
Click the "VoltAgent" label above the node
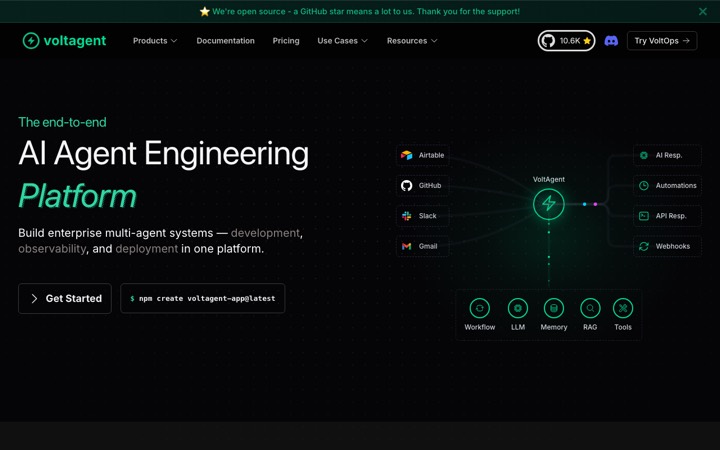pos(549,180)
